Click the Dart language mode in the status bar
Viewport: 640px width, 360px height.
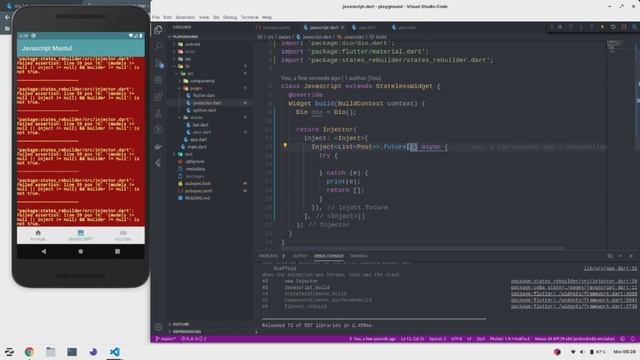tap(481, 339)
